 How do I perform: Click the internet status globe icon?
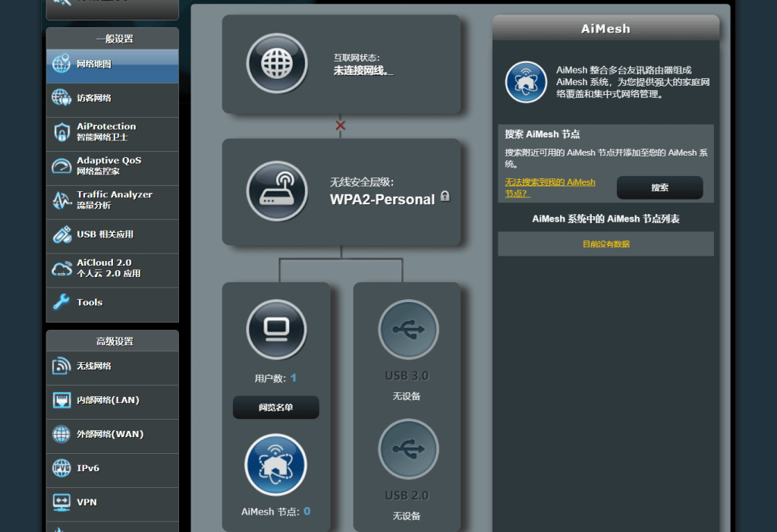point(277,64)
